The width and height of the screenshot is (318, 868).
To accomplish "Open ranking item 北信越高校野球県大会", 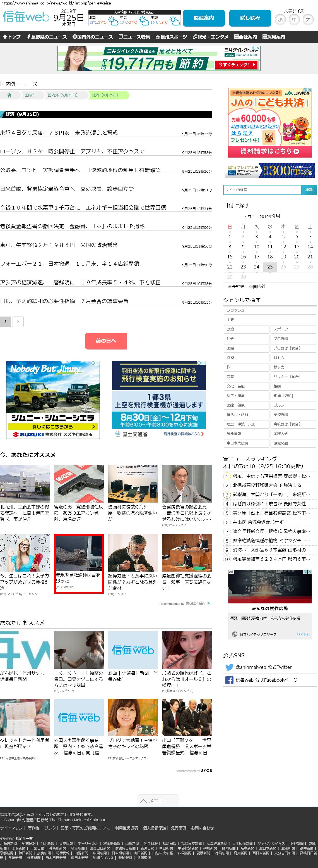I will point(267,485).
